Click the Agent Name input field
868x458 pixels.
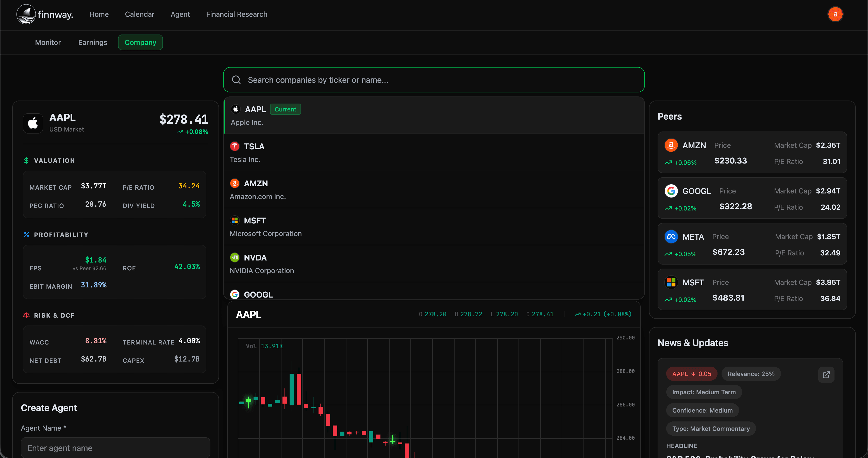pos(115,448)
